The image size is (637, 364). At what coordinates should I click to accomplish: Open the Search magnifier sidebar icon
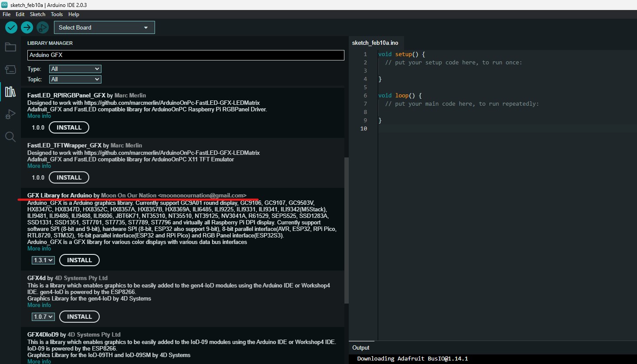tap(10, 137)
